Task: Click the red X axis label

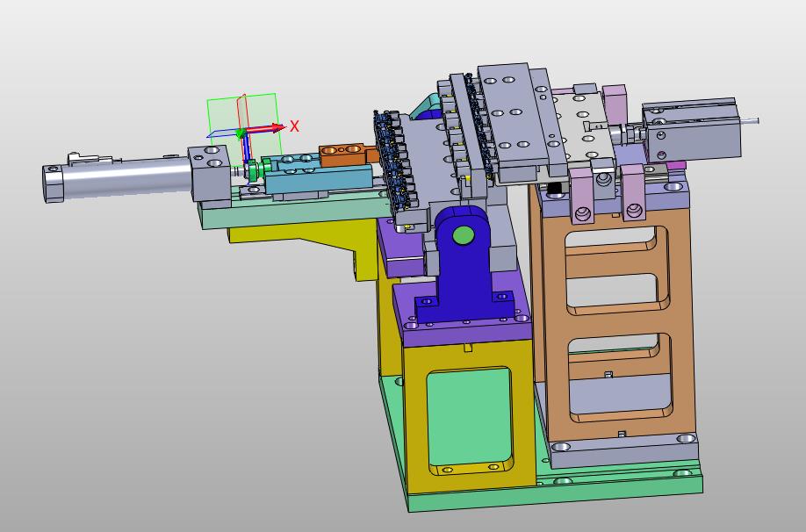Action: pos(294,126)
